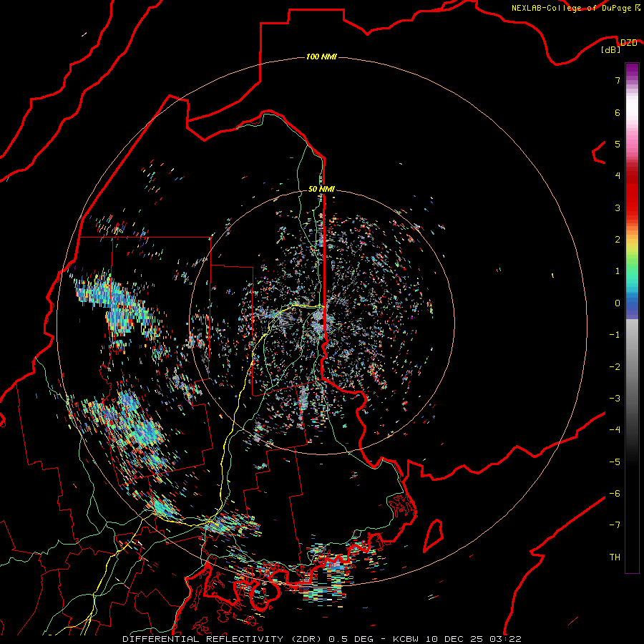Click the 50 NMI range ring label
Image resolution: width=644 pixels, height=644 pixels.
click(321, 189)
